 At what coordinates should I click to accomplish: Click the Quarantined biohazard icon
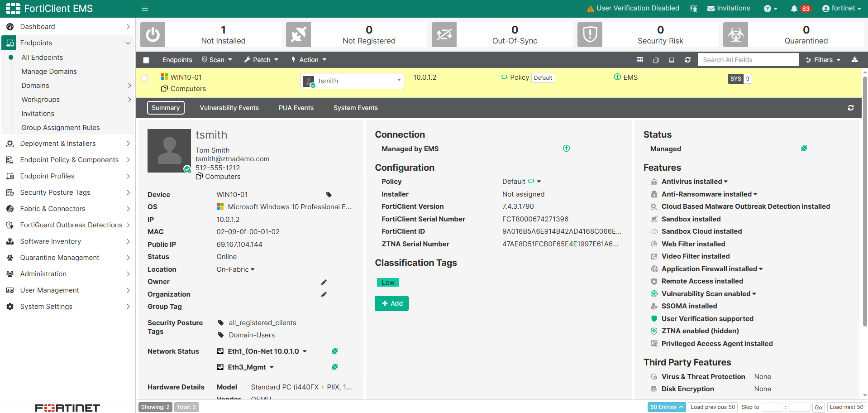tap(735, 34)
